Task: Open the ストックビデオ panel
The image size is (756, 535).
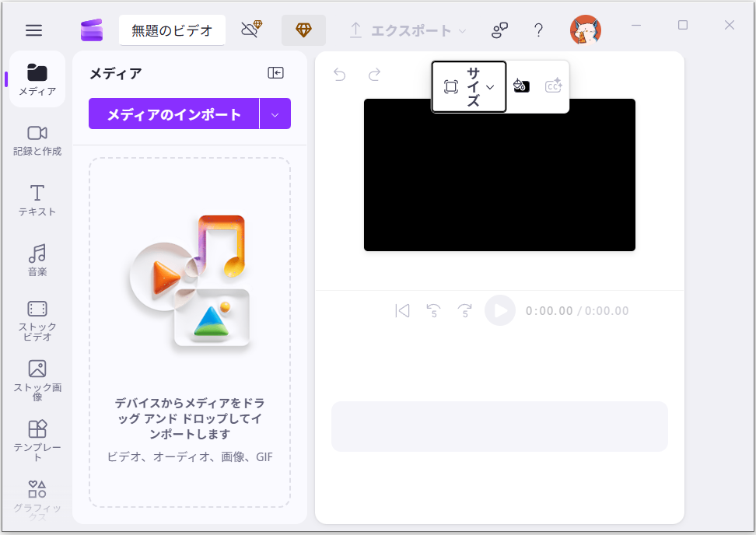Action: click(x=37, y=317)
